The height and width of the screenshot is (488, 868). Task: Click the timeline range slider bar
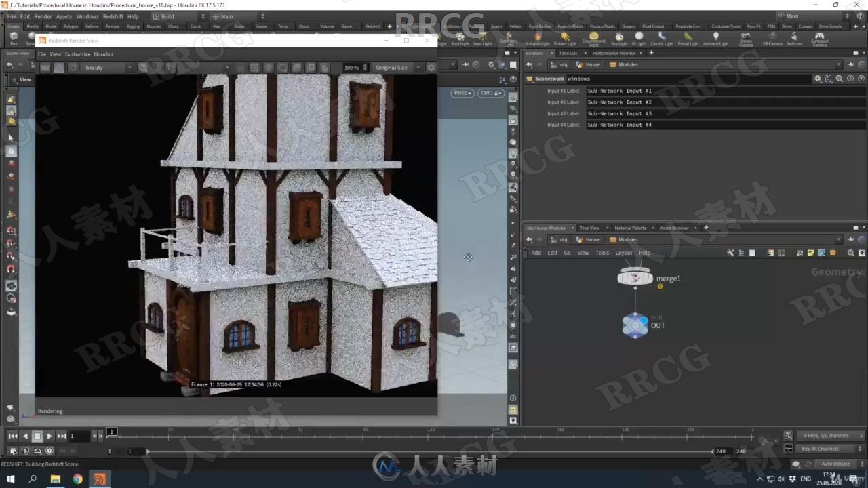click(x=429, y=451)
